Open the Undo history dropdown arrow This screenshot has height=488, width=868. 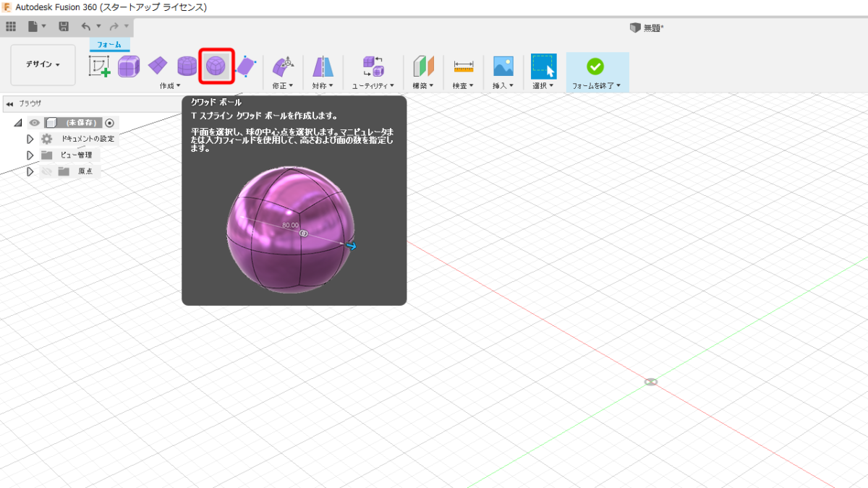(98, 27)
